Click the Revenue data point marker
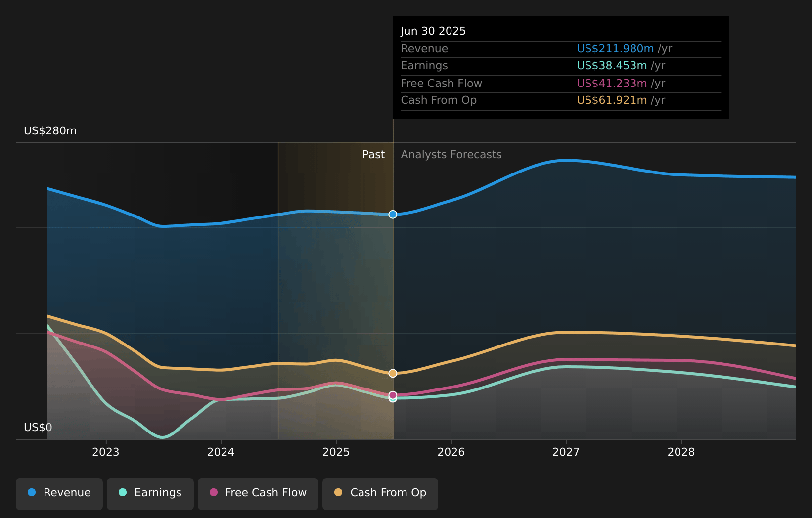Screen dimensions: 812x518 [393, 215]
